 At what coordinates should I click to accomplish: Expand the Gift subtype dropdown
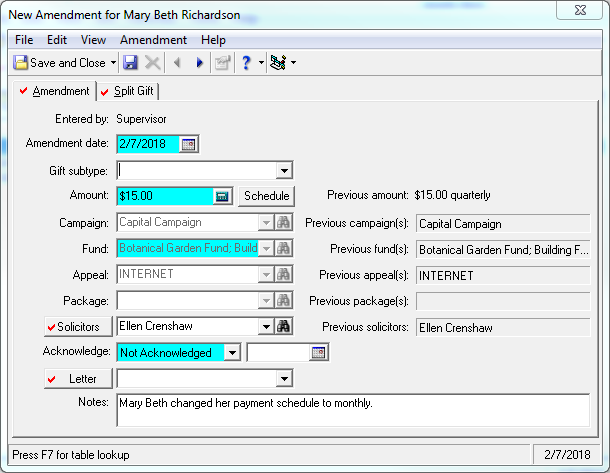[x=284, y=170]
